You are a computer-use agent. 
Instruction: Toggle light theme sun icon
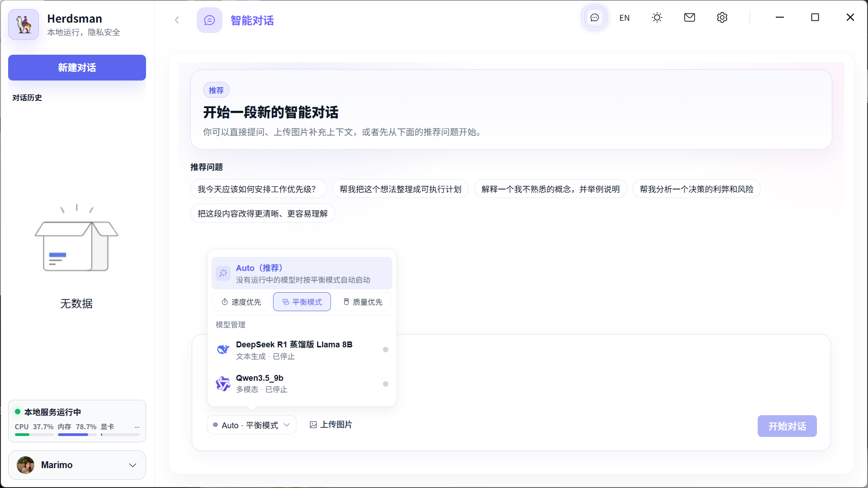click(657, 18)
